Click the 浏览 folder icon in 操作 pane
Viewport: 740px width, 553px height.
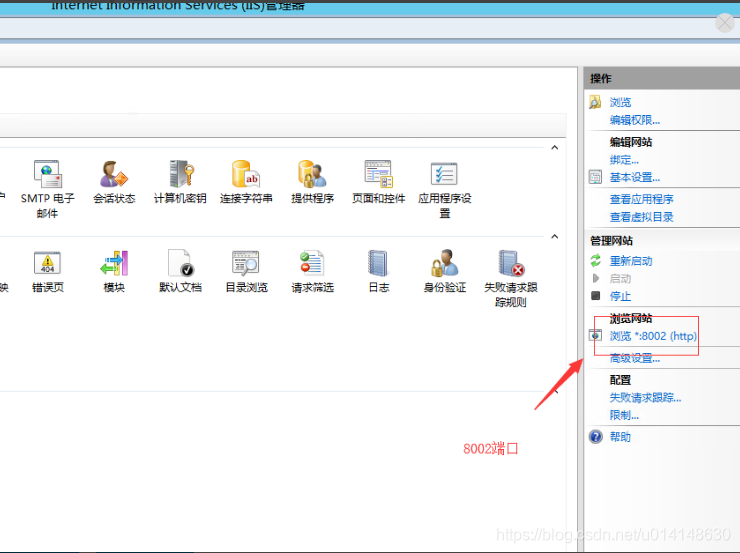tap(595, 102)
